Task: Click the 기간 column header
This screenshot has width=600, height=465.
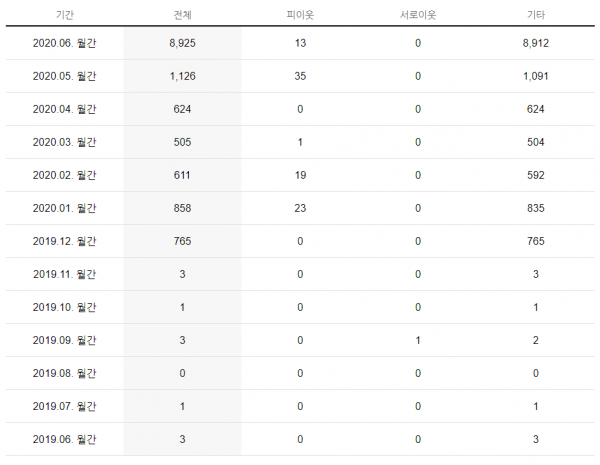Action: pyautogui.click(x=65, y=15)
